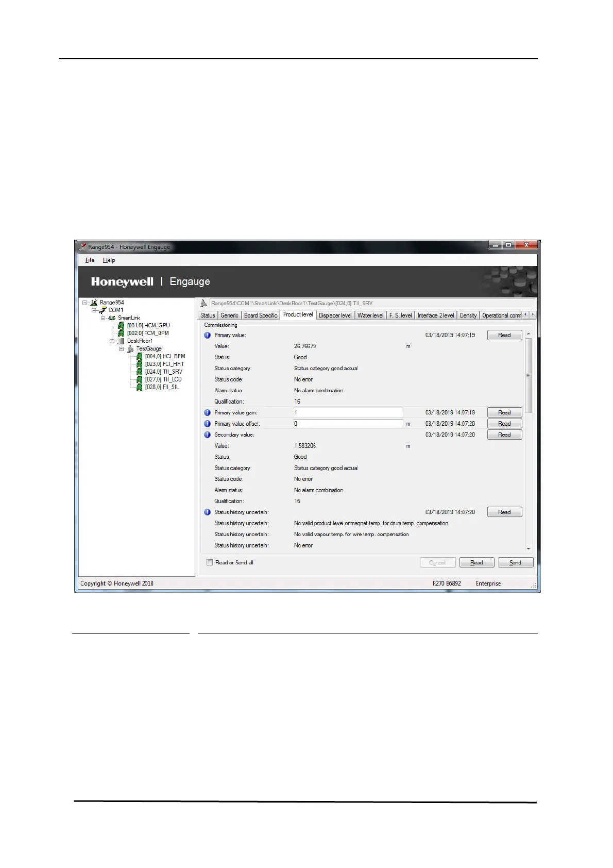Viewport: 613px width, 868px height.
Task: Click the FCI_HRT board icon
Action: [x=140, y=364]
